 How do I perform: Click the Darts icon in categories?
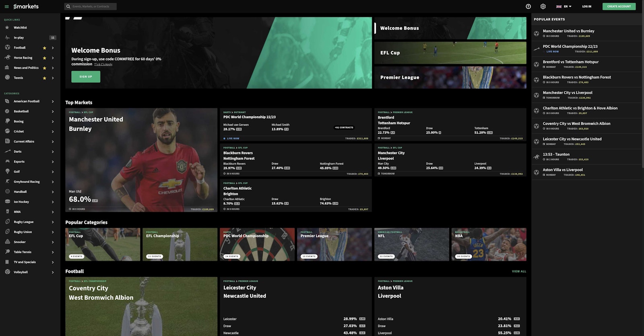[x=7, y=152]
